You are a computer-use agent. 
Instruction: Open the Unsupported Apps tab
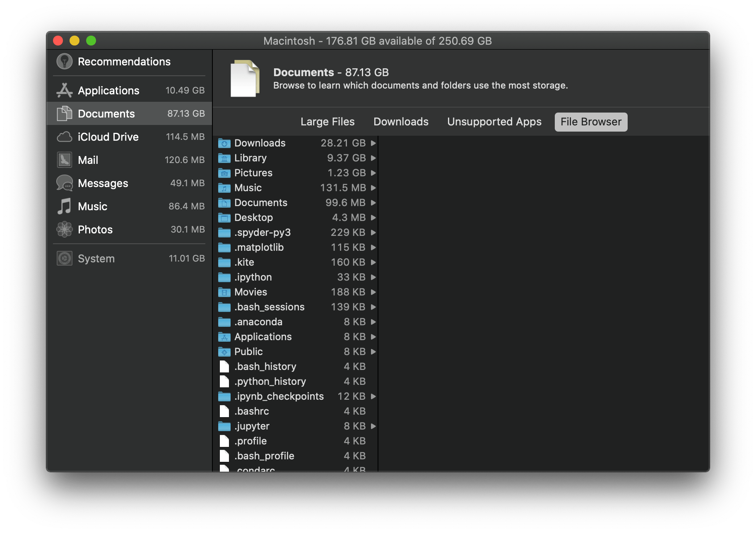pyautogui.click(x=494, y=121)
